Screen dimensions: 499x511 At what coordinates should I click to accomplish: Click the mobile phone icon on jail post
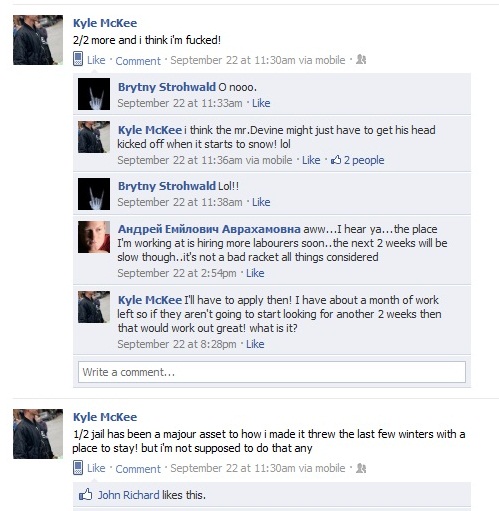[78, 467]
